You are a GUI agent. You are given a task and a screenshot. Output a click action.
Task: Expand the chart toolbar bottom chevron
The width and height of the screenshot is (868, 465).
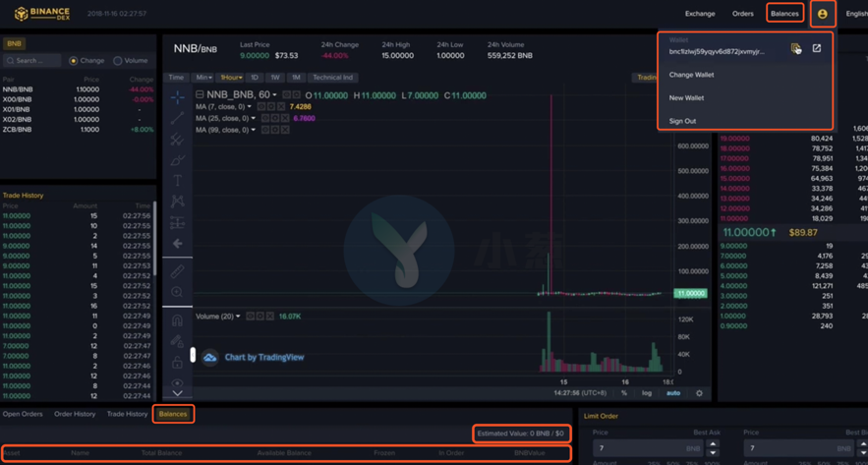(x=177, y=393)
